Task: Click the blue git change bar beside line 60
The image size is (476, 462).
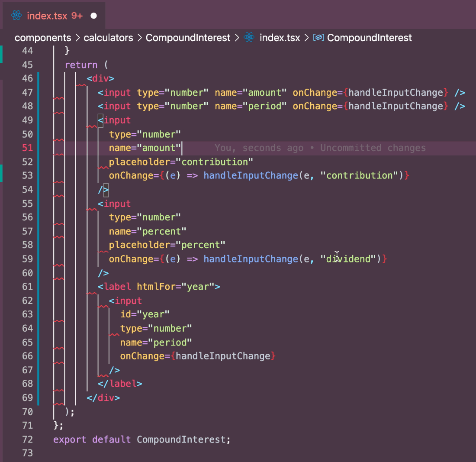Action: coord(38,273)
